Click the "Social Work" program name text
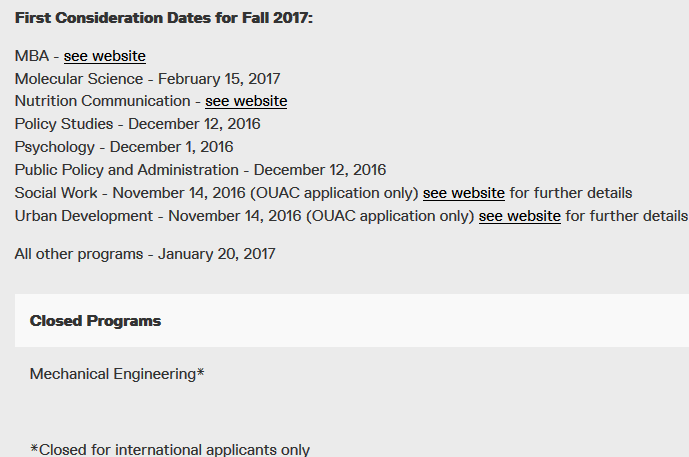 (56, 193)
